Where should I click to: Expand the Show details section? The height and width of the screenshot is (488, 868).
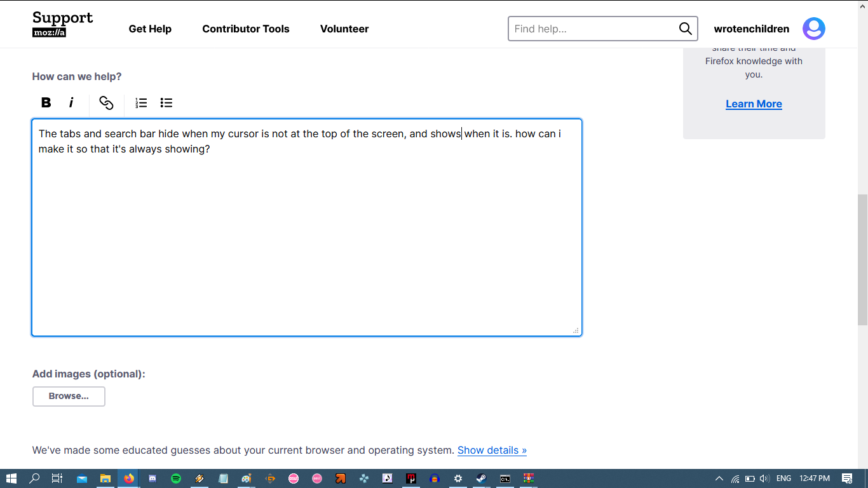tap(492, 450)
